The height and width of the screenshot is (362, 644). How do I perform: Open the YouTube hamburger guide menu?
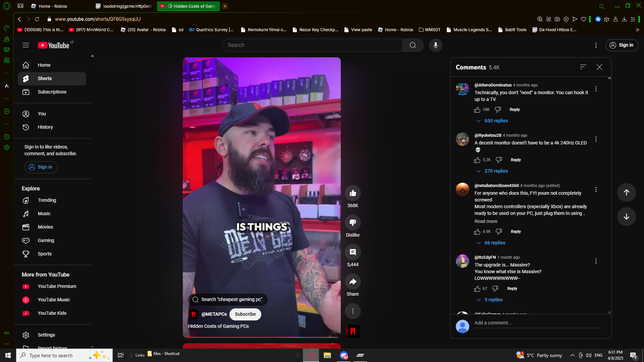(x=26, y=45)
